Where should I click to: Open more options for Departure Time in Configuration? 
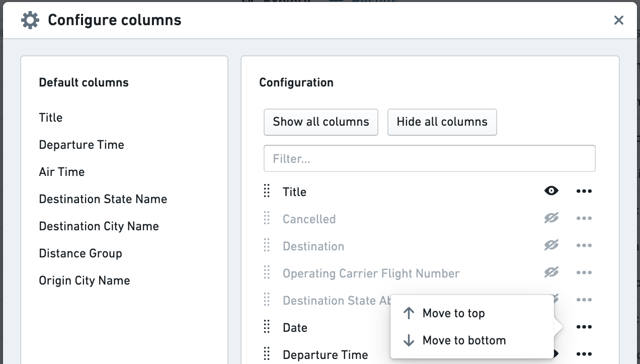point(584,354)
